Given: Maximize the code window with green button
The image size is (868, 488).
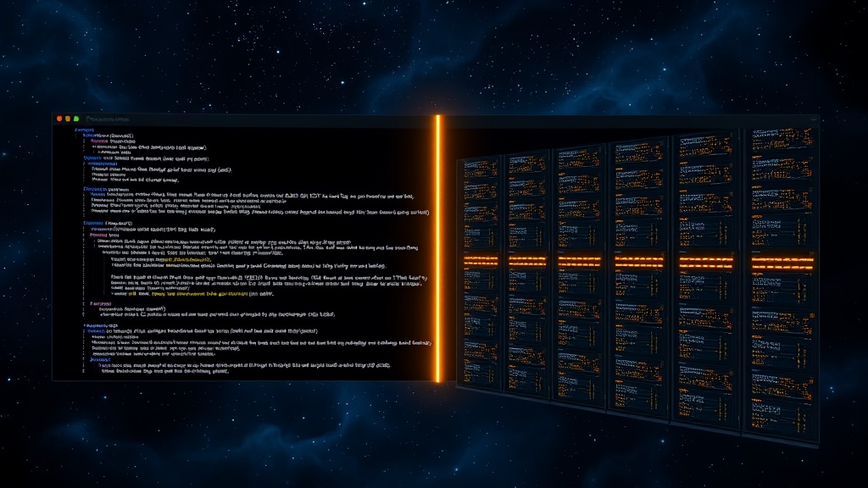Looking at the screenshot, I should click(x=76, y=119).
